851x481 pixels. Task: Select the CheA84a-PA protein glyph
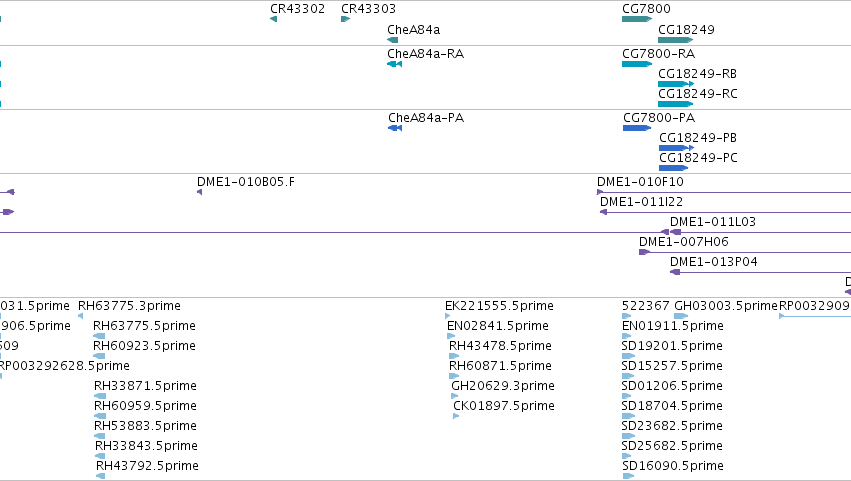pyautogui.click(x=395, y=128)
